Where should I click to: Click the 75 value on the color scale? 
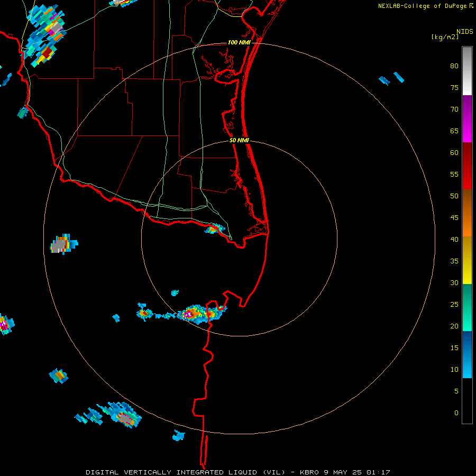[454, 87]
